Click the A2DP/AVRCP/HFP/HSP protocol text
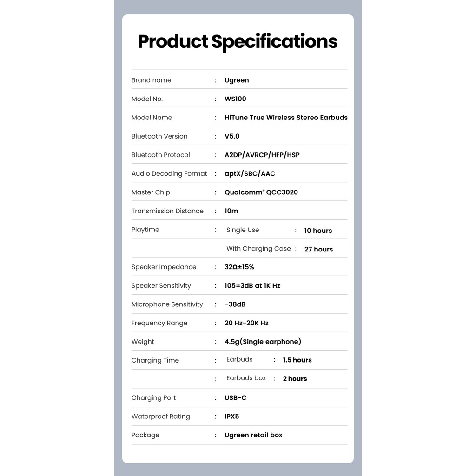 click(262, 155)
